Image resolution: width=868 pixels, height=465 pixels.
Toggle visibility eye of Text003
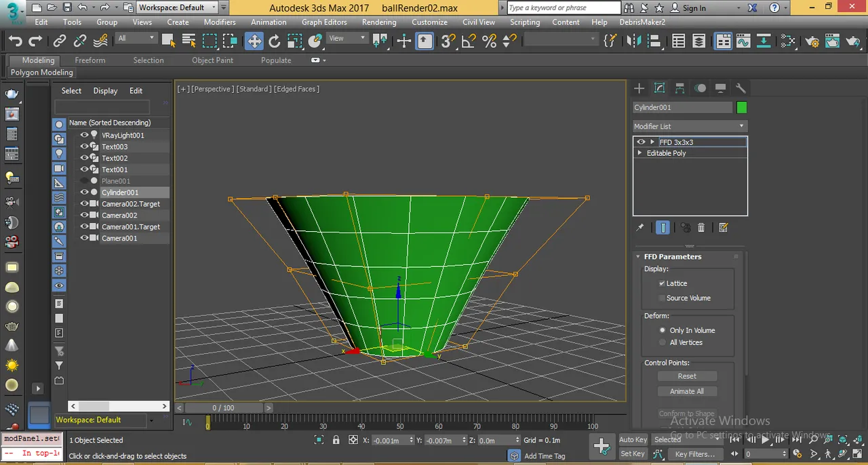tap(85, 146)
